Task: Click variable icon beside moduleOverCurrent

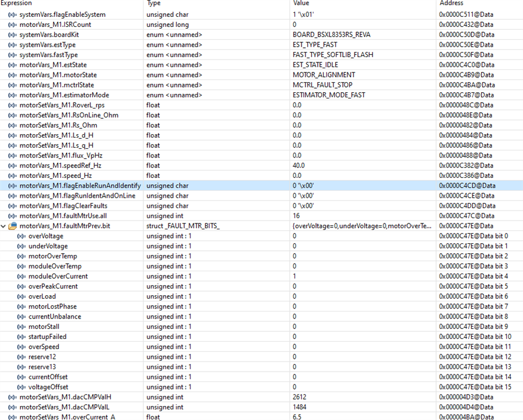Action: [x=22, y=276]
